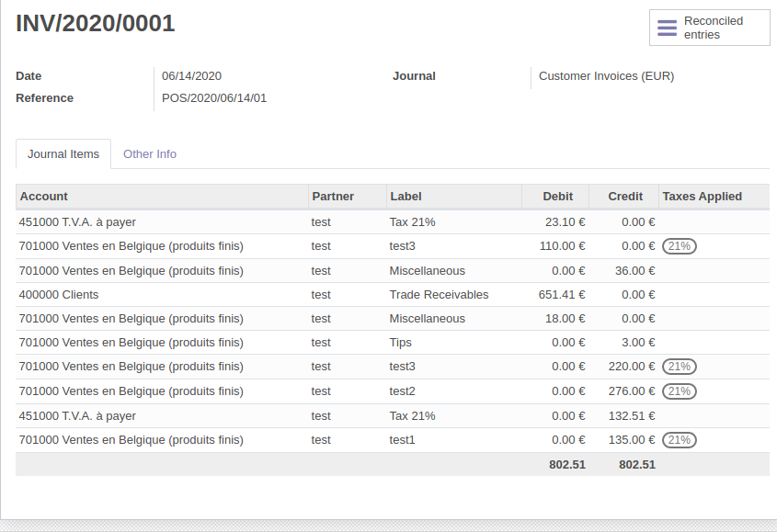
Task: Click the 21% tax tag on test1 row
Action: coord(680,440)
